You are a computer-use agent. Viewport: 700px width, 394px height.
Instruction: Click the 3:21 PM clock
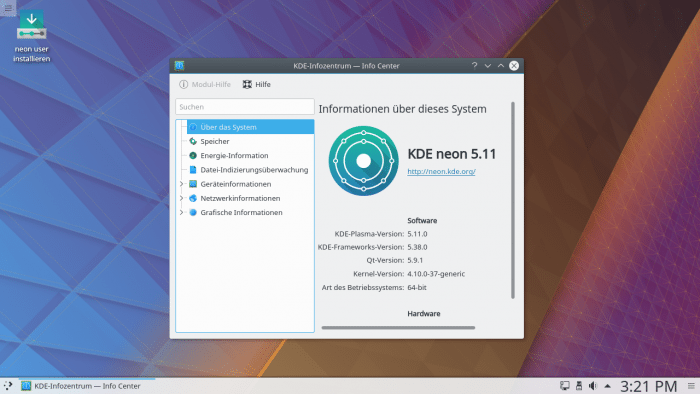click(x=649, y=386)
